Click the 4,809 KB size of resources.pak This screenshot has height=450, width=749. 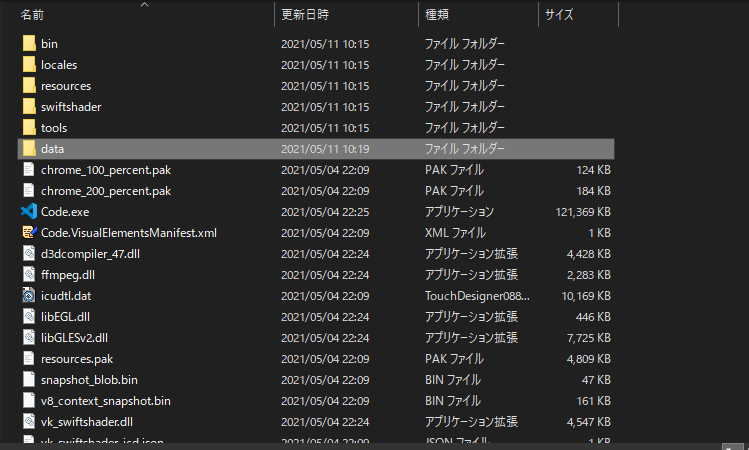coord(588,359)
